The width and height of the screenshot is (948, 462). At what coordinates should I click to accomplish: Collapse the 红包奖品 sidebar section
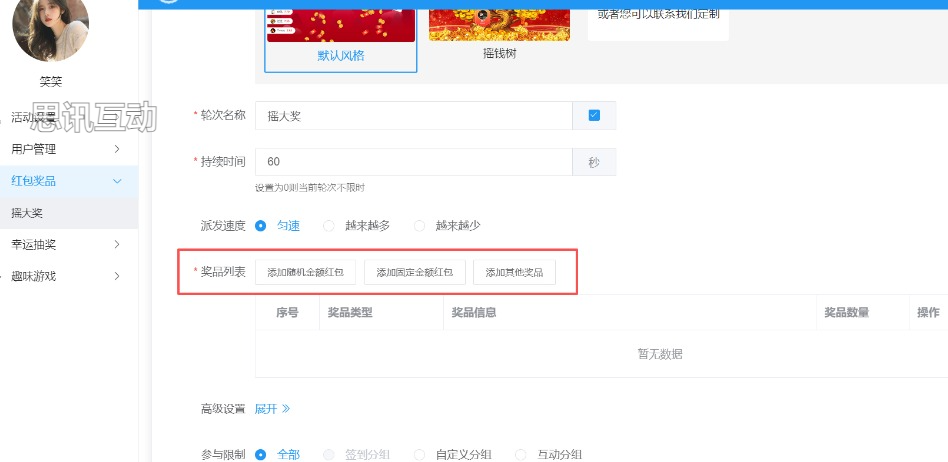(117, 181)
